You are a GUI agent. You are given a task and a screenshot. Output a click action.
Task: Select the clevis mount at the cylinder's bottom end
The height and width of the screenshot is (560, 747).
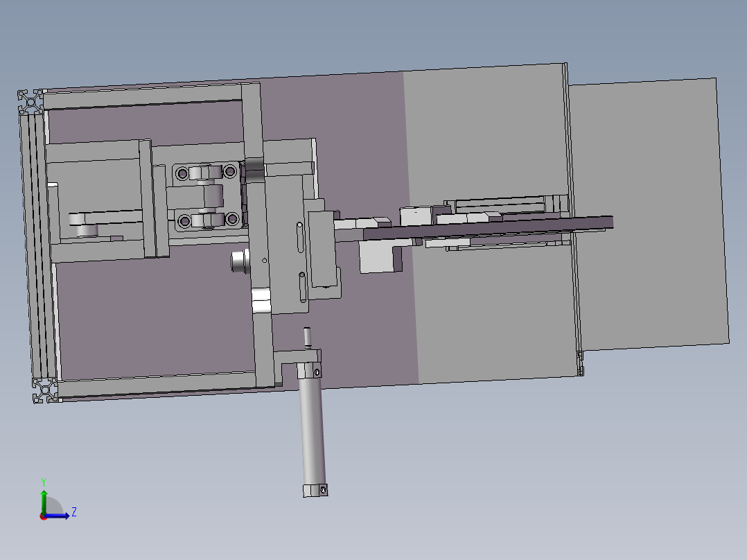315,490
